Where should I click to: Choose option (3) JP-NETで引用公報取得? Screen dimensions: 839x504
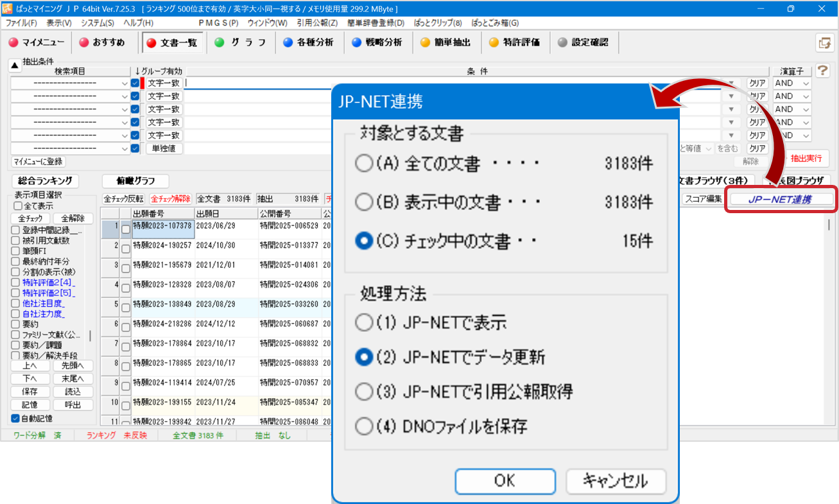pos(364,390)
